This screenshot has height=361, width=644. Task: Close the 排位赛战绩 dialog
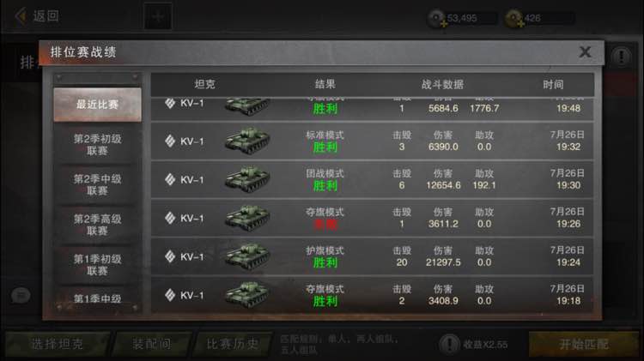coord(585,52)
